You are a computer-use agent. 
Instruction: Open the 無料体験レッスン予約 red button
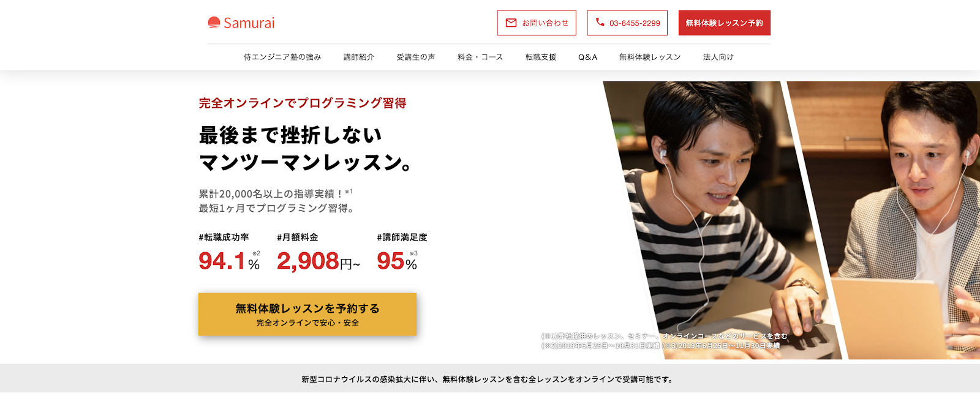[724, 23]
